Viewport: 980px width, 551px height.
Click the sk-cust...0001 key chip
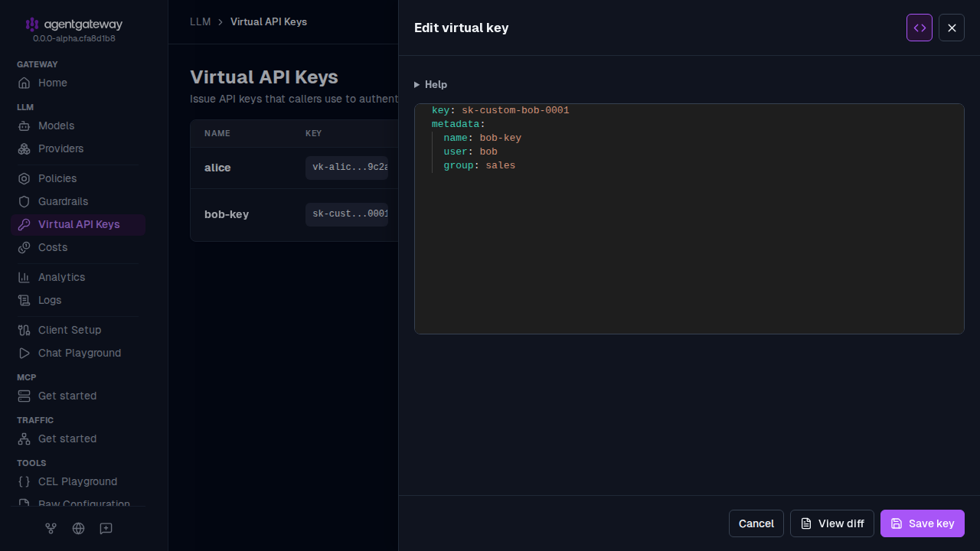coord(347,214)
